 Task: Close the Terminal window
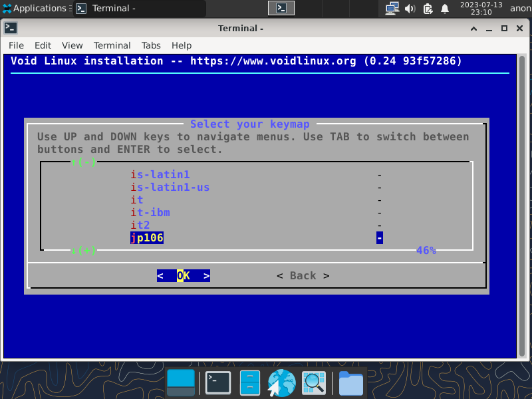coord(519,29)
